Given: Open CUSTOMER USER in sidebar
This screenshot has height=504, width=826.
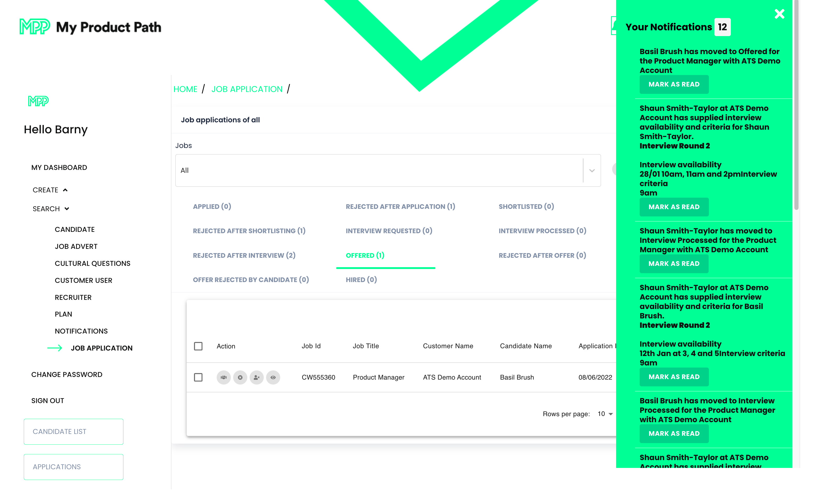Looking at the screenshot, I should [83, 280].
